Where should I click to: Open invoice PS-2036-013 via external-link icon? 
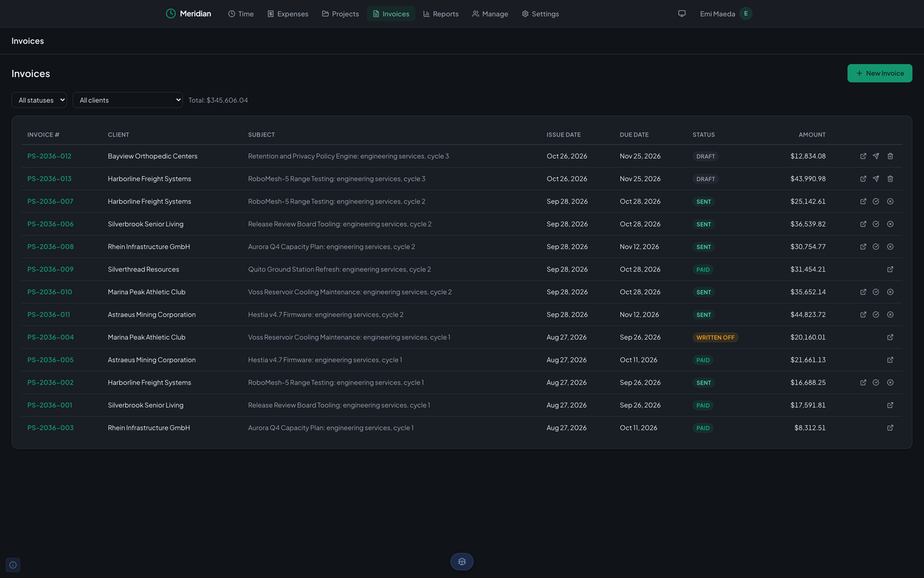coord(863,179)
